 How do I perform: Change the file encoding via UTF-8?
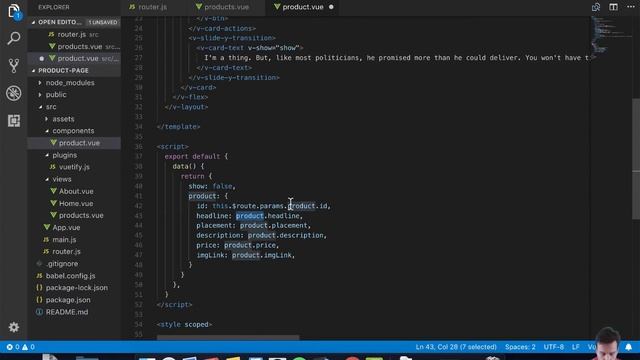pyautogui.click(x=553, y=347)
